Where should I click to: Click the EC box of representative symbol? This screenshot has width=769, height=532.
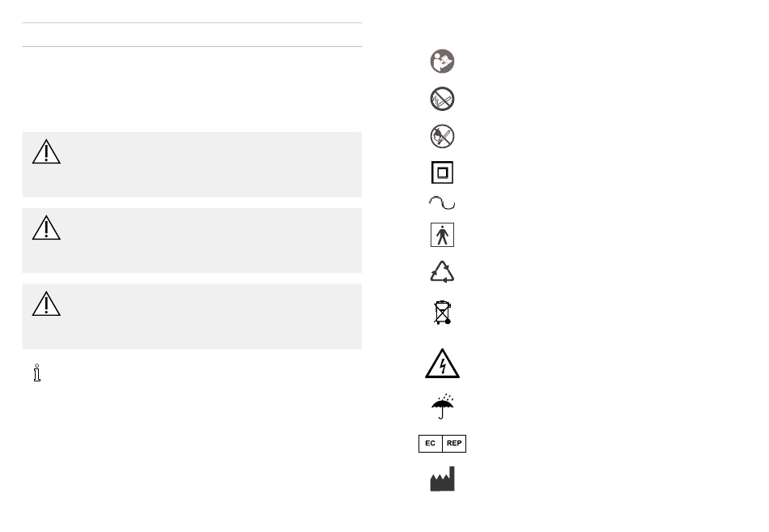point(430,443)
